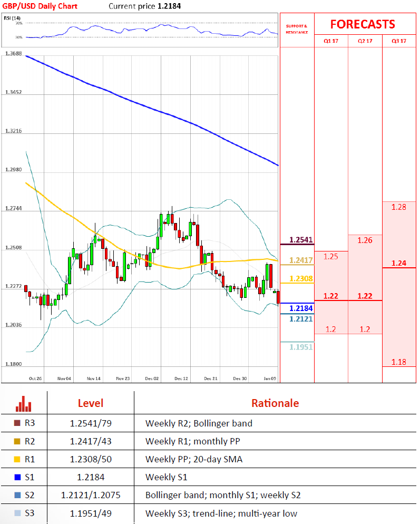Select the Q3 17 forecast column header

(399, 41)
